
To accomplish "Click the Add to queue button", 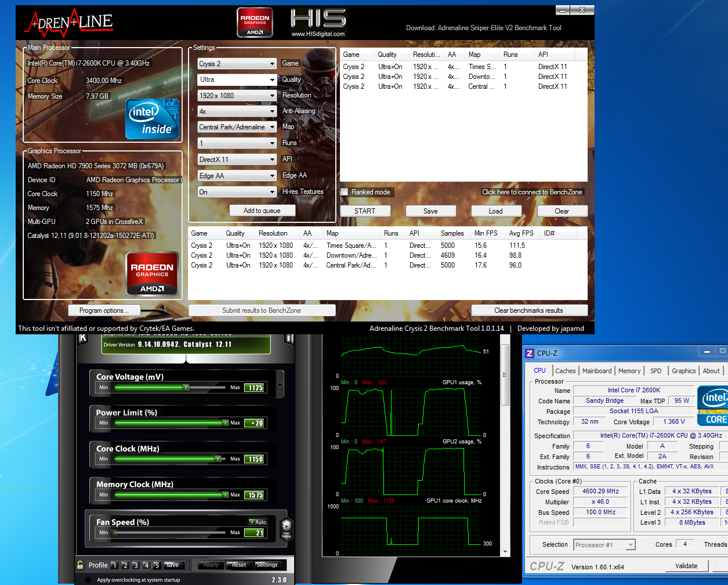I will pyautogui.click(x=262, y=211).
